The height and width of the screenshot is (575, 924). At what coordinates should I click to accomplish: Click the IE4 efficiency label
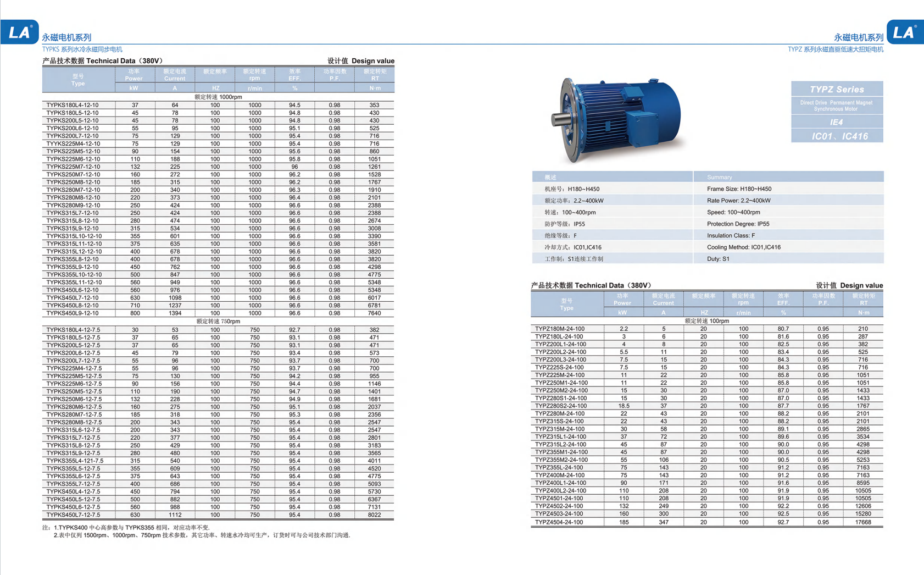(x=837, y=122)
